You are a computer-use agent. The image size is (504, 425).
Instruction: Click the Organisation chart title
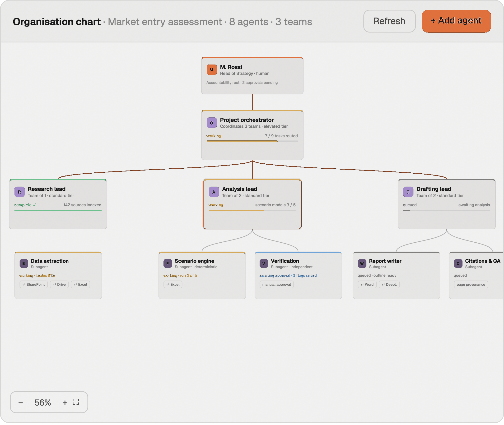[x=57, y=22]
